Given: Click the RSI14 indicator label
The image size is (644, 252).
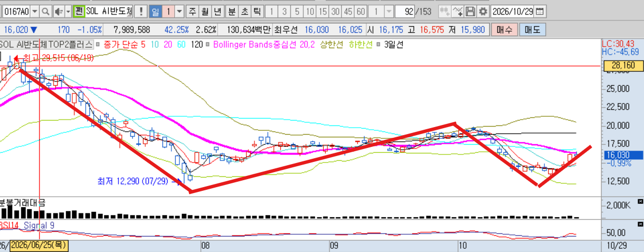Looking at the screenshot, I should pyautogui.click(x=10, y=226).
